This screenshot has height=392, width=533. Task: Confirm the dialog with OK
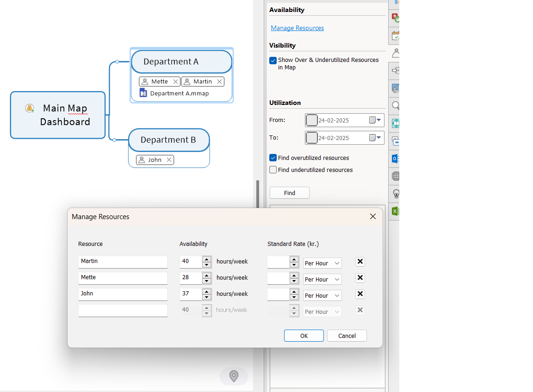click(304, 336)
